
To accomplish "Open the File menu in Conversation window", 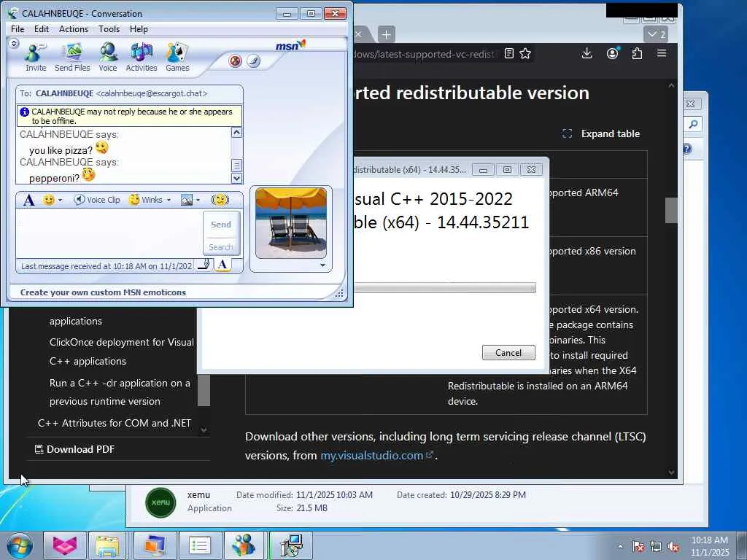I will [x=18, y=29].
